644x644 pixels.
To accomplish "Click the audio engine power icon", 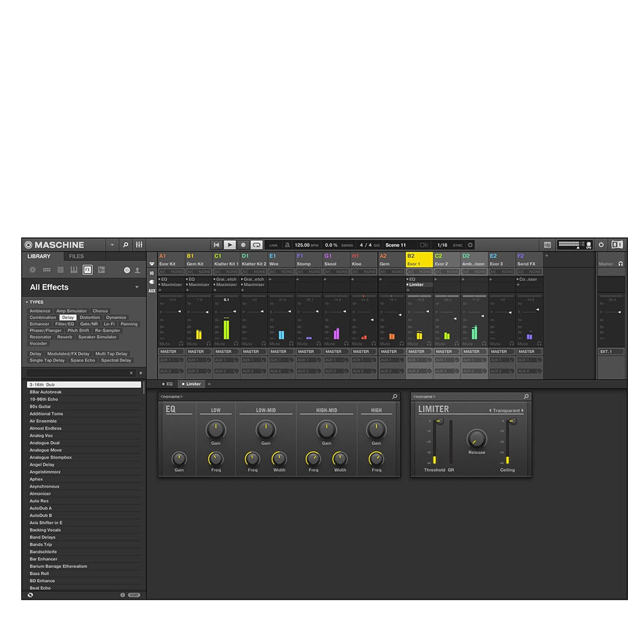I will 601,245.
